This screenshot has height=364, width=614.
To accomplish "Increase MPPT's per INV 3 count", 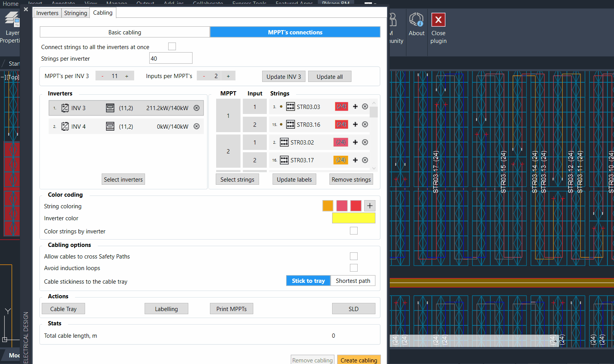I will 126,76.
